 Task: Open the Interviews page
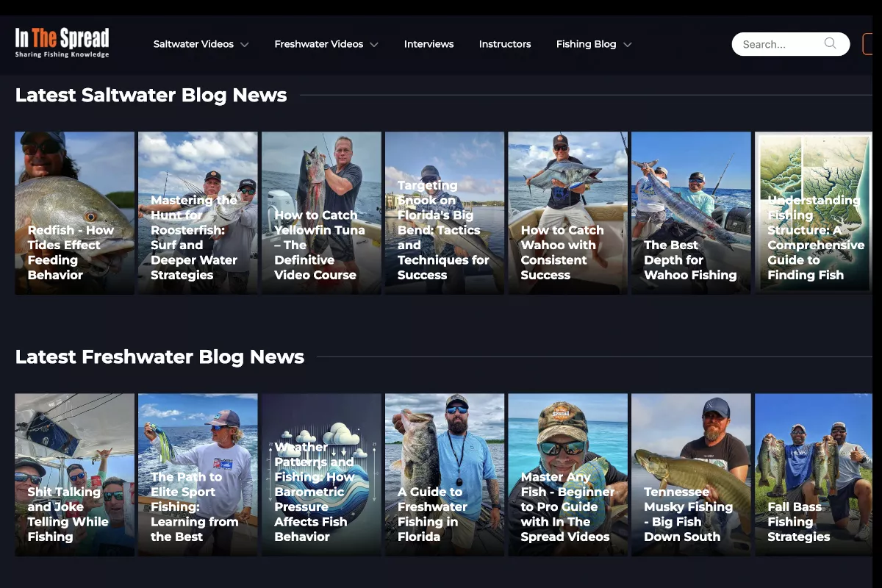(x=429, y=44)
